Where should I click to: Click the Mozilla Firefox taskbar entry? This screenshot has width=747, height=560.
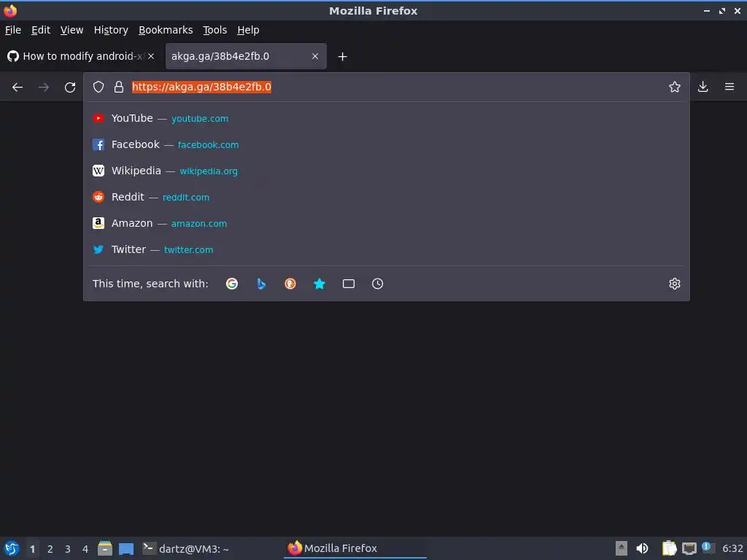click(355, 548)
